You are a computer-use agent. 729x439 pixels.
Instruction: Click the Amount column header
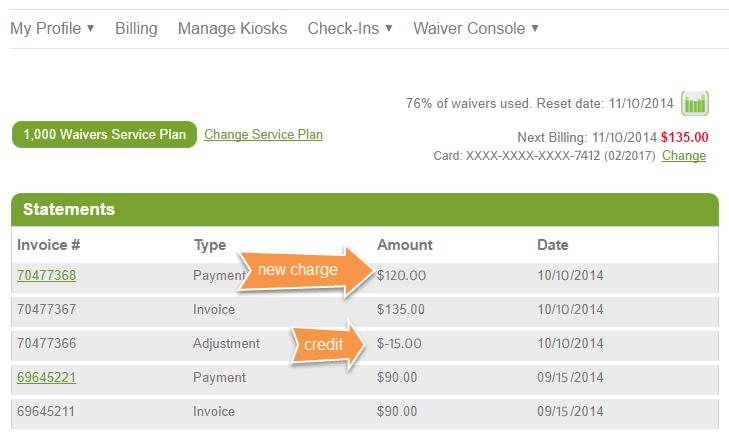click(404, 244)
